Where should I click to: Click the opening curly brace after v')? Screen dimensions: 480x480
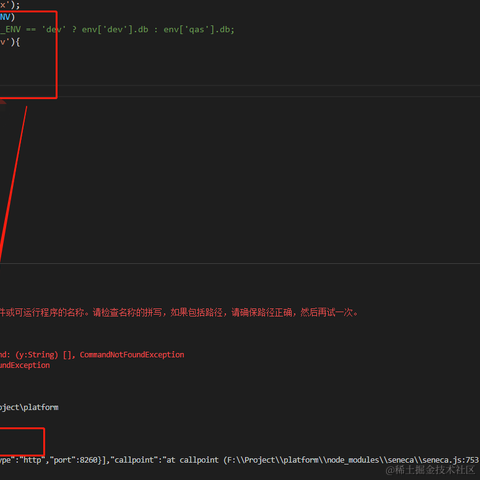tap(17, 42)
